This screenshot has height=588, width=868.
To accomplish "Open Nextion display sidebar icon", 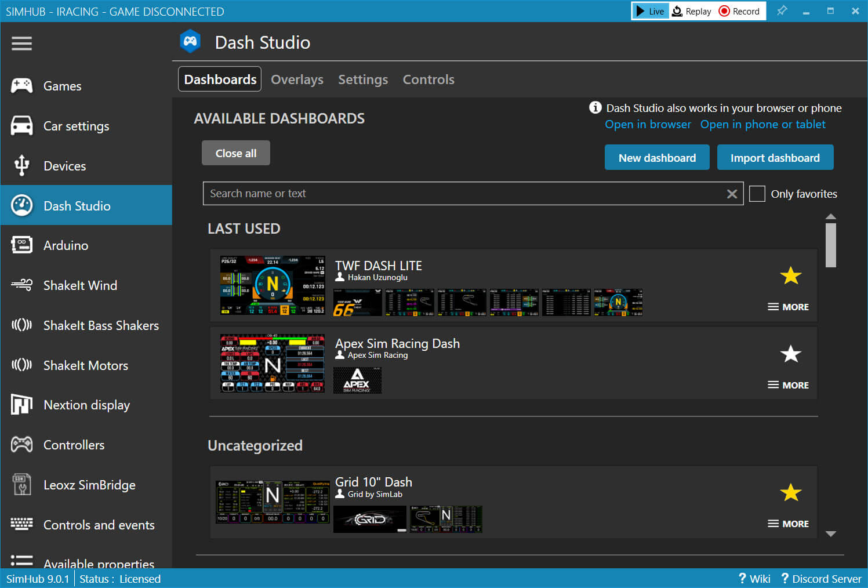I will [22, 405].
